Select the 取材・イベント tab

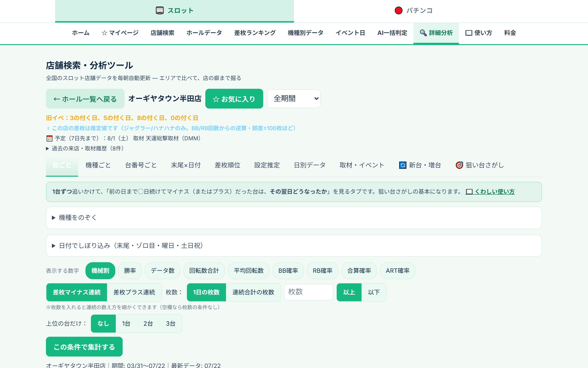click(362, 165)
